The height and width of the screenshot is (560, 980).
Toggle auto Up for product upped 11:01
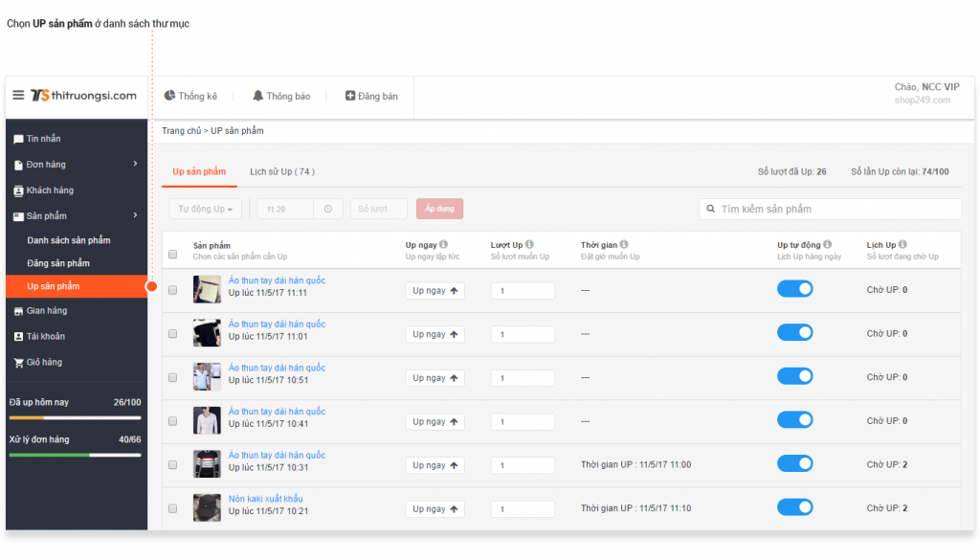point(795,332)
